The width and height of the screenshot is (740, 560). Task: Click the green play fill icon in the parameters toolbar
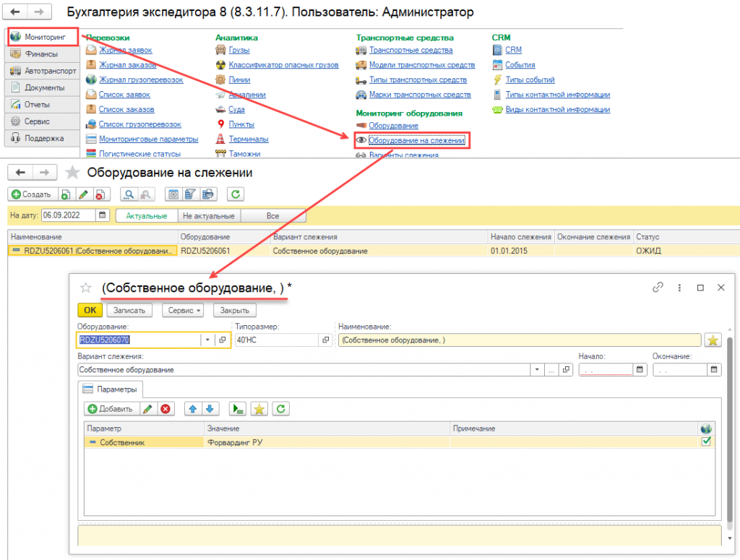point(237,409)
